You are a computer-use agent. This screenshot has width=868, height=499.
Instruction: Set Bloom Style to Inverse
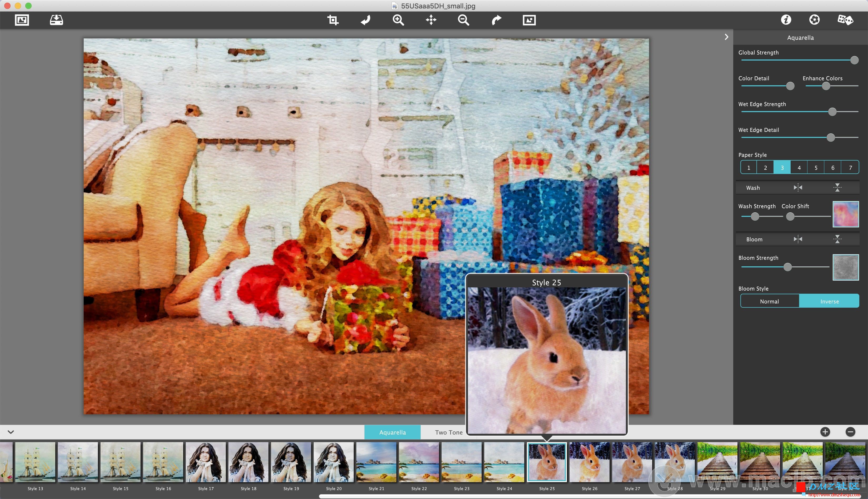pos(829,301)
